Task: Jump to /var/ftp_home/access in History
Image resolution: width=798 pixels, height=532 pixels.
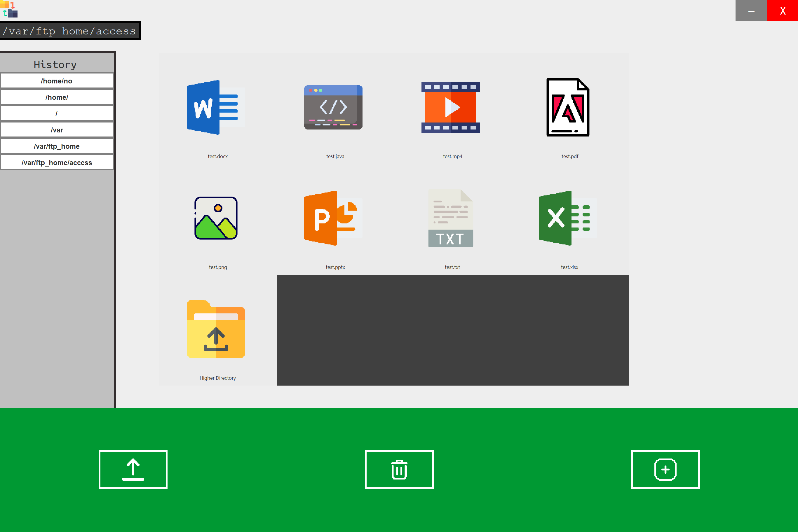Action: pos(57,162)
